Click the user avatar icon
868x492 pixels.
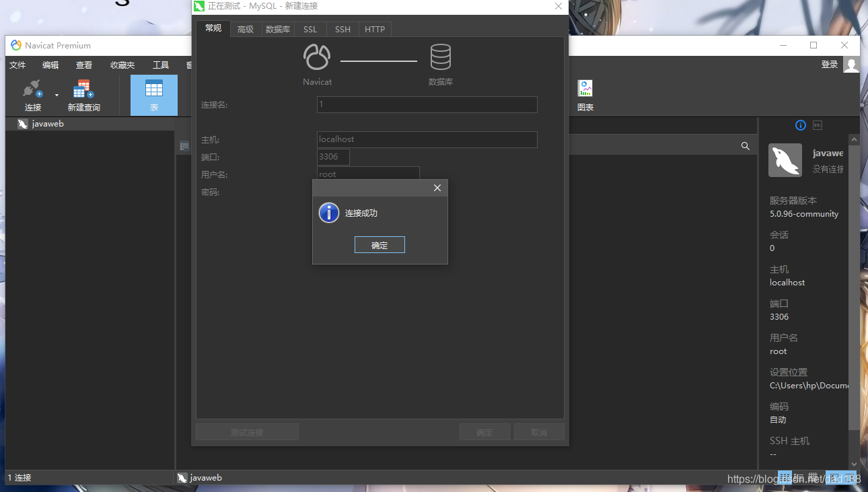pyautogui.click(x=851, y=65)
